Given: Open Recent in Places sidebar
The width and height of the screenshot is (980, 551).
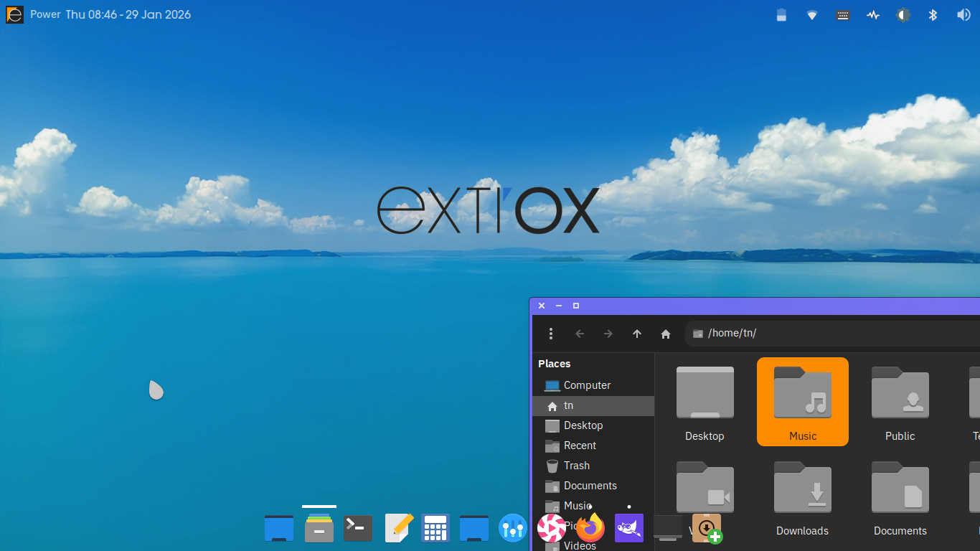Looking at the screenshot, I should (x=593, y=446).
